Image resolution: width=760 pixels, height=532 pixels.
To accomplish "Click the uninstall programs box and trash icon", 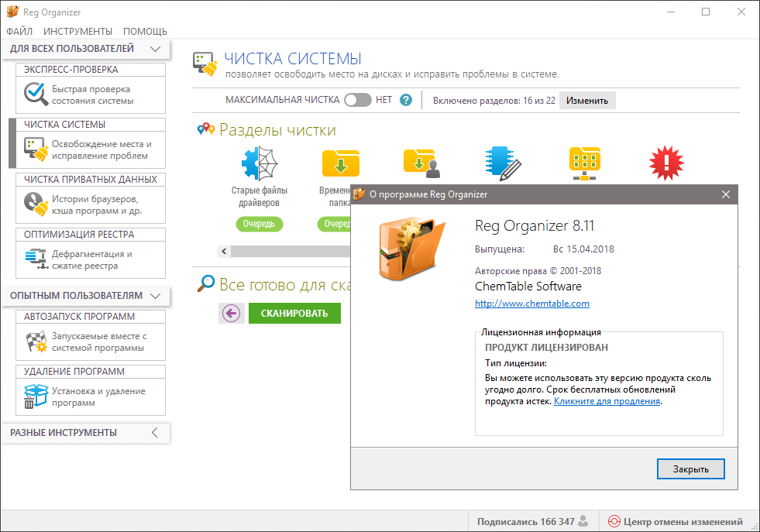I will point(36,396).
